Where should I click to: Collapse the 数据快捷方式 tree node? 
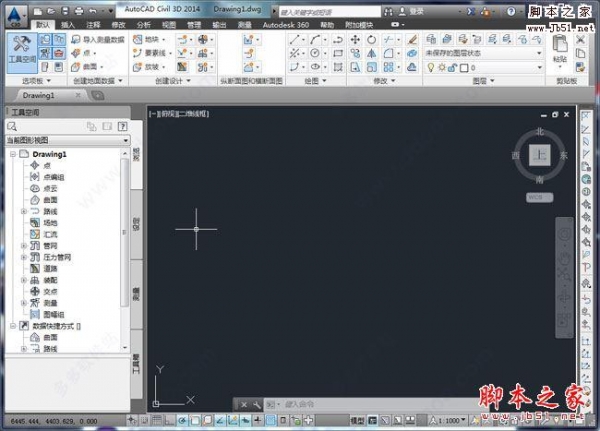(x=13, y=326)
